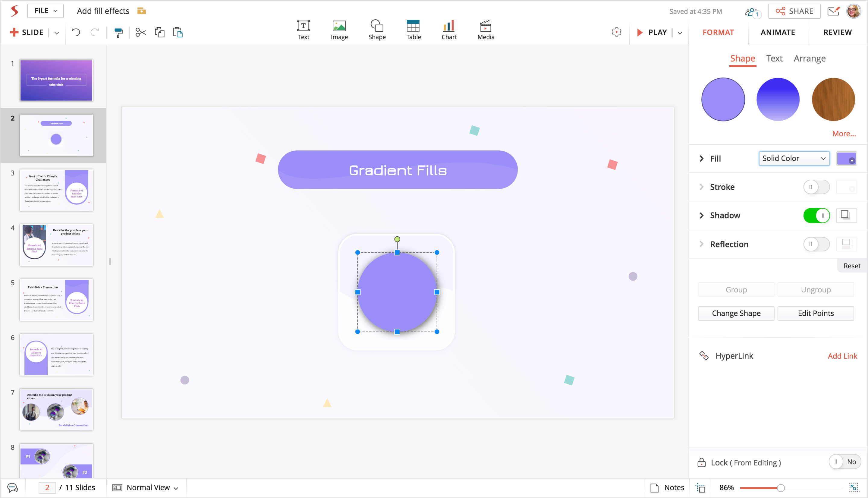The height and width of the screenshot is (498, 868).
Task: Switch to the ANIMATE tab
Action: click(777, 33)
